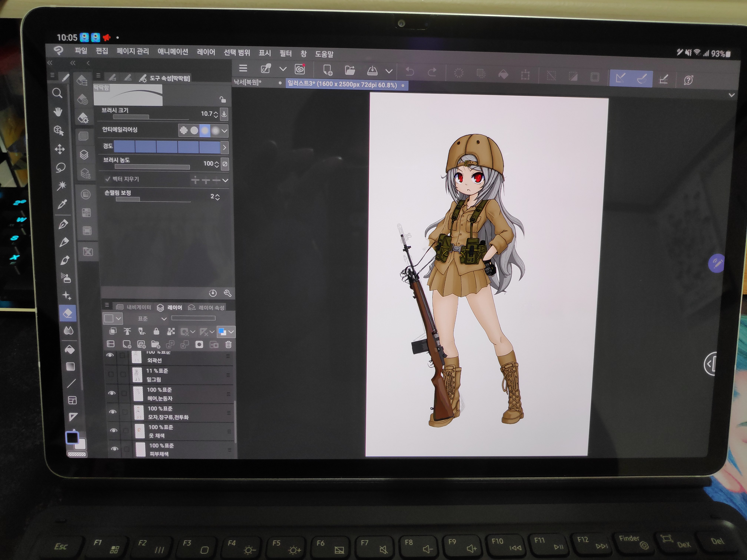Hide the 피부채색 layer

pyautogui.click(x=115, y=449)
